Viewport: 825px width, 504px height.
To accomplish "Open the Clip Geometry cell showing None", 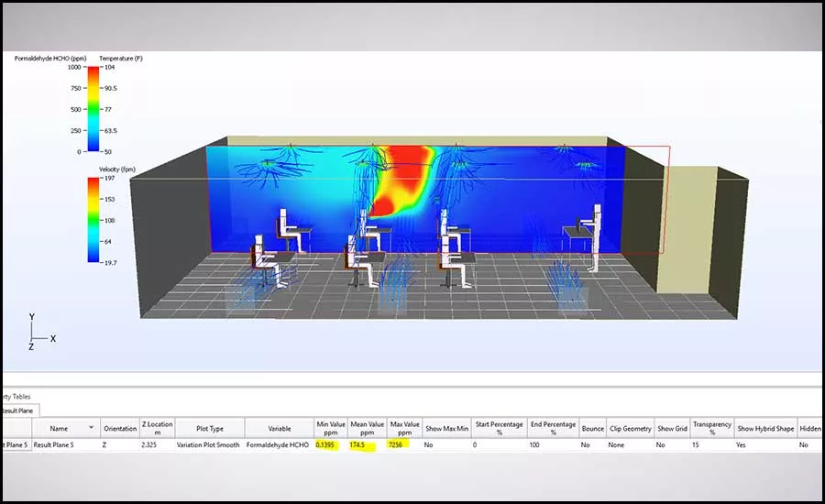I will [631, 444].
